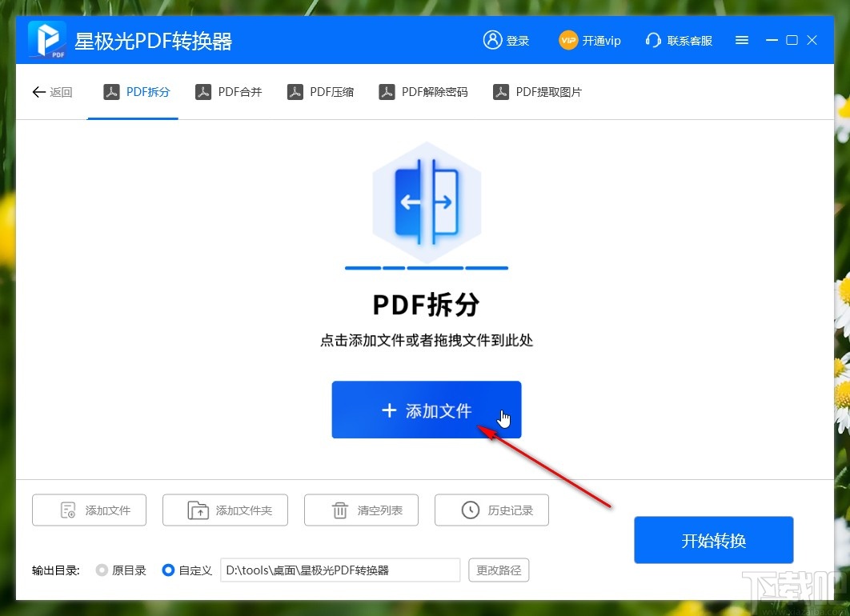Screen dimensions: 850x616
Task: Select the PDF拆分 split illustration icon
Action: point(426,202)
